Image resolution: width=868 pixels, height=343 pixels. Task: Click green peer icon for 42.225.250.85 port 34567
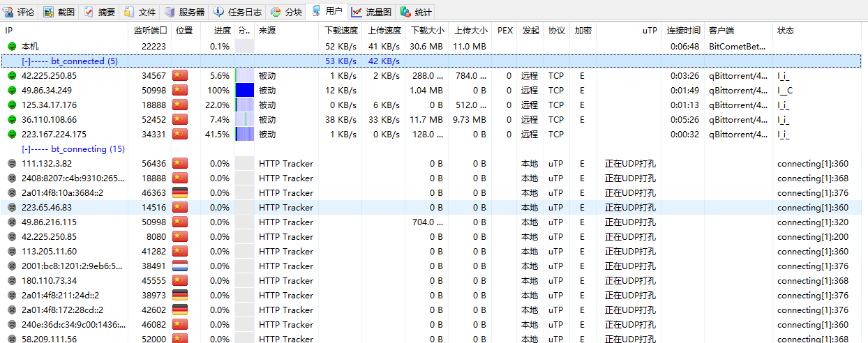coord(12,75)
